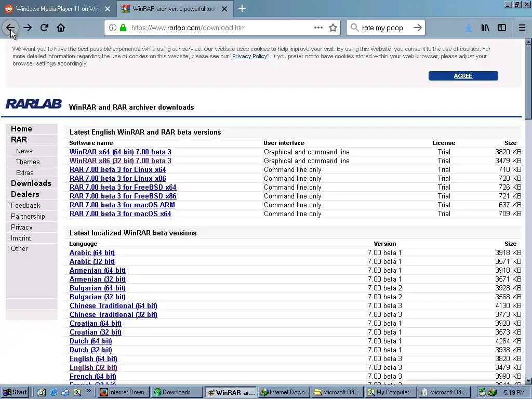Show site information via the (i) icon

point(113,28)
